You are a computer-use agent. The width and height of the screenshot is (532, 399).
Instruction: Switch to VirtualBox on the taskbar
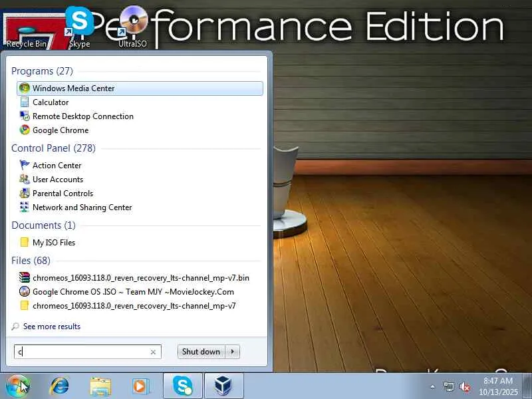pos(224,386)
